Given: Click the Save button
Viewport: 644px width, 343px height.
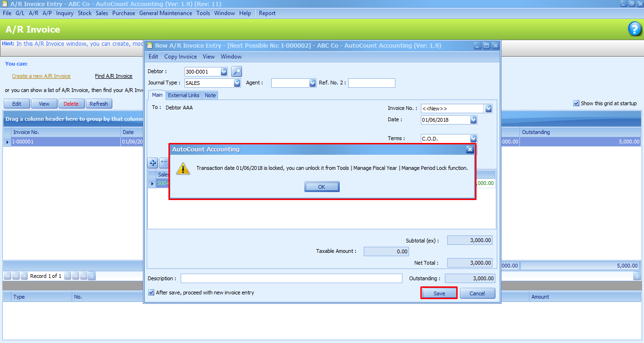Looking at the screenshot, I should coord(439,293).
